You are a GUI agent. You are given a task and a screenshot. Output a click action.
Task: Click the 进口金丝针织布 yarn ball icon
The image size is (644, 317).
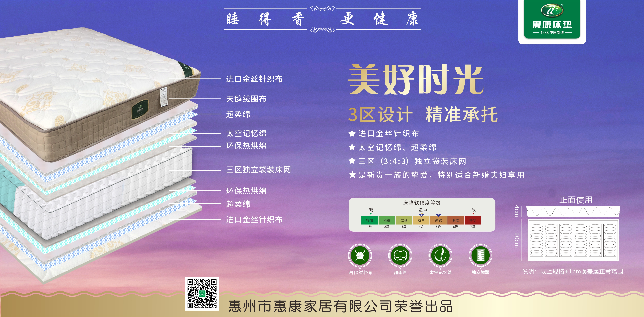coord(360,256)
